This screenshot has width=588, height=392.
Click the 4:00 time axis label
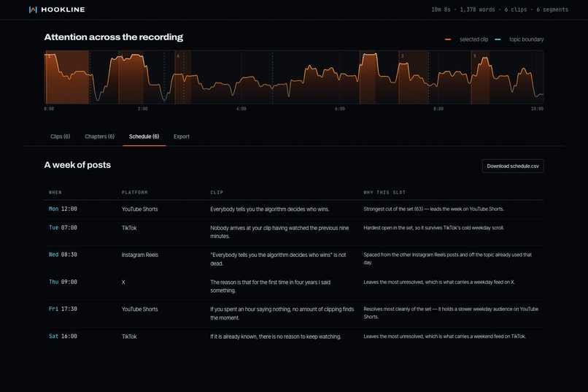click(241, 109)
